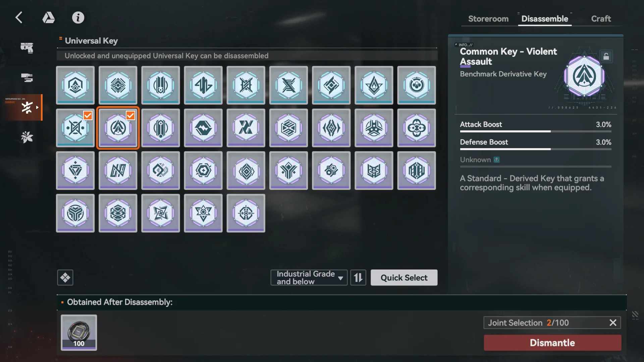Switch to the Craft tab
Viewport: 644px width, 362px height.
click(x=601, y=19)
